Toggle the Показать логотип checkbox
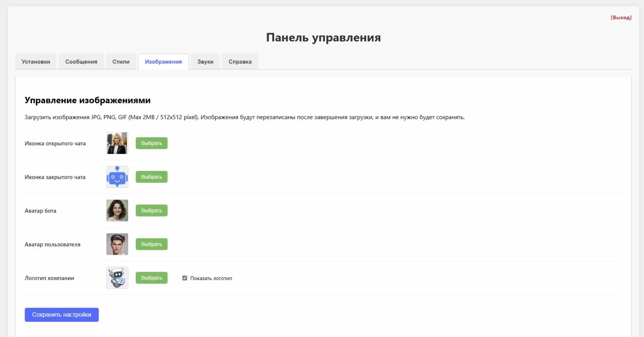Viewport: 644px width, 337px height. pos(185,278)
